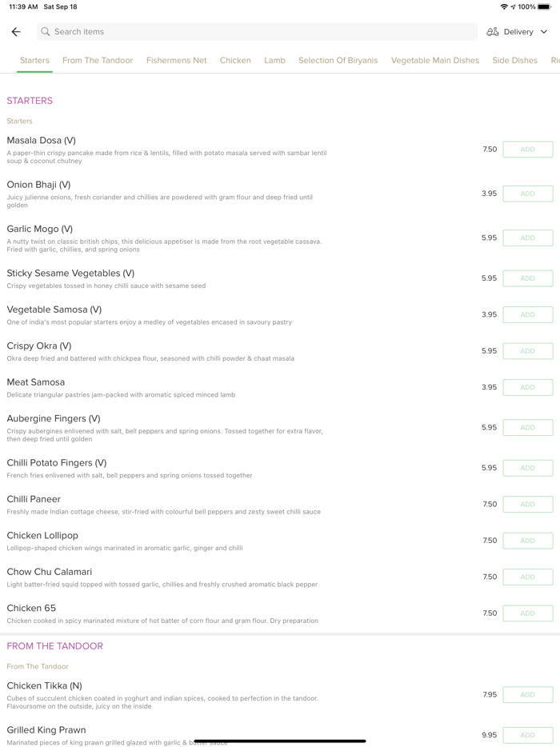Tap the delivery scooter icon
560x747 pixels.
tap(492, 32)
